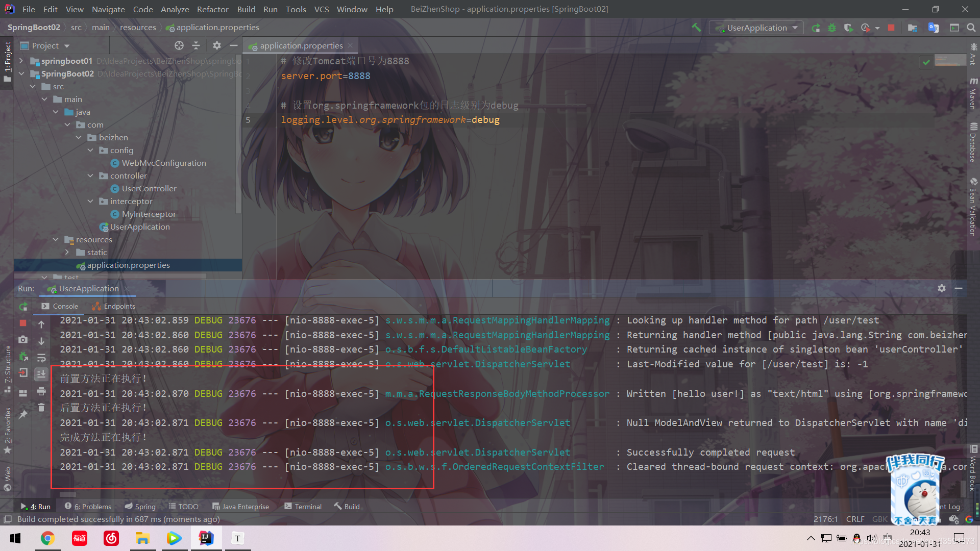980x551 pixels.
Task: Rerun UserApplication from the Run panel
Action: pos(23,307)
